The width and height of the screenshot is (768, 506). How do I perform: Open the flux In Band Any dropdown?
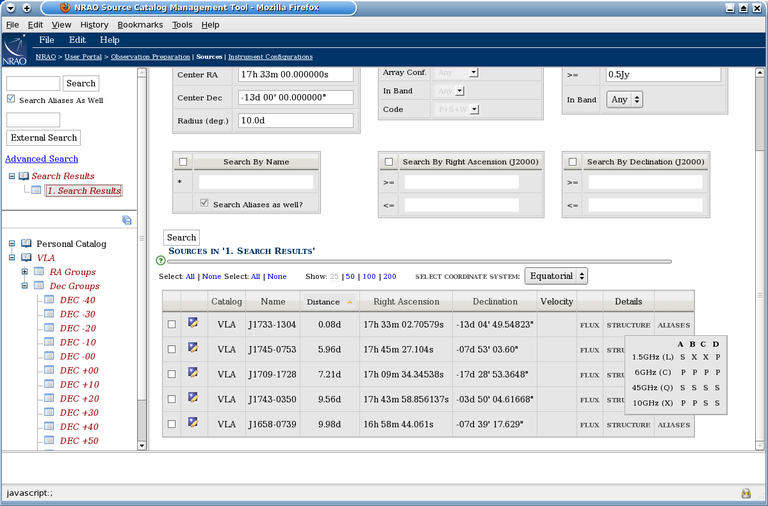coord(624,99)
